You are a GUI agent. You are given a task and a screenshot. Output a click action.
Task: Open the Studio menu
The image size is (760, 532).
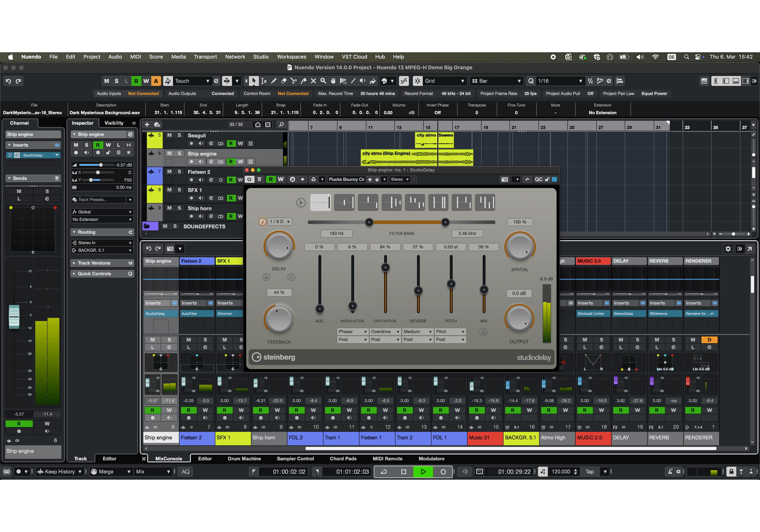pos(261,57)
